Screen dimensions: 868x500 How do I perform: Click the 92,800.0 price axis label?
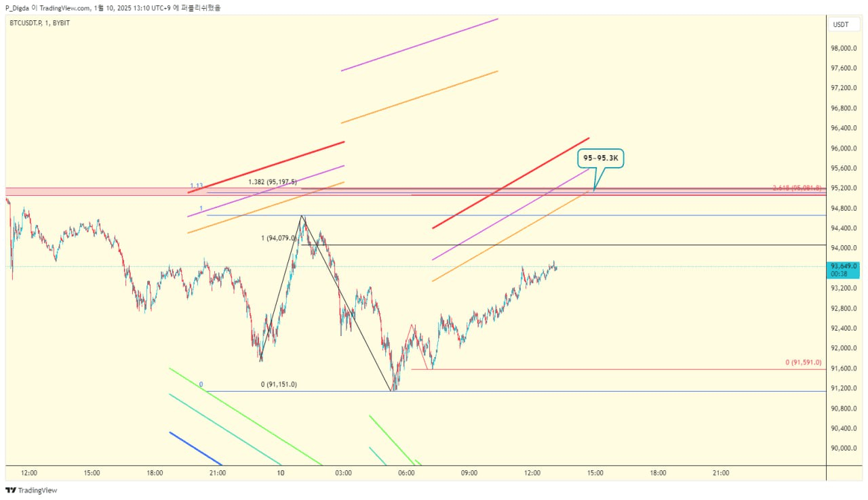pos(844,308)
